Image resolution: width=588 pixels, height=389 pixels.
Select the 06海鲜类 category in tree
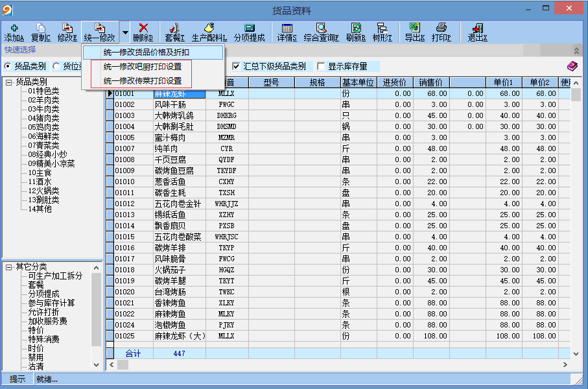(x=43, y=137)
